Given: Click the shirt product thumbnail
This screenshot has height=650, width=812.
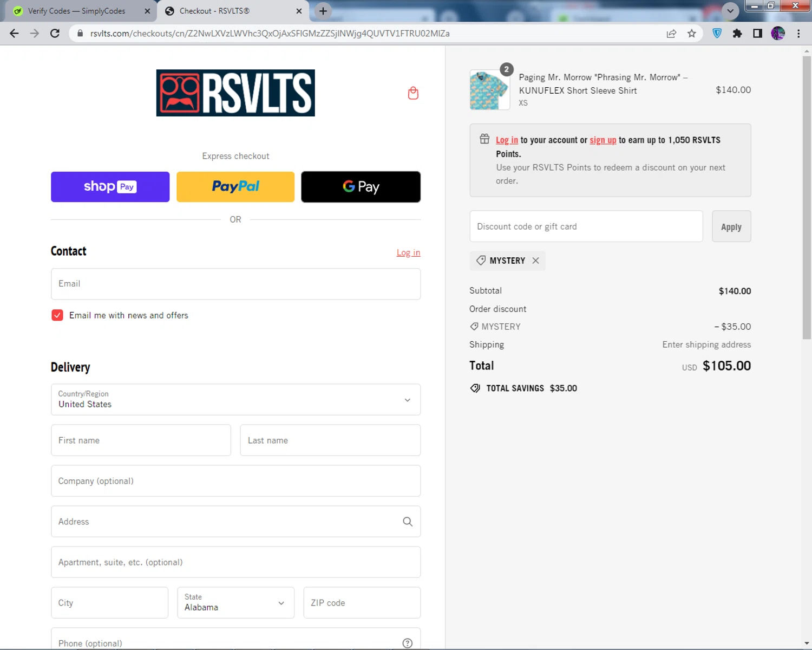Looking at the screenshot, I should coord(490,90).
